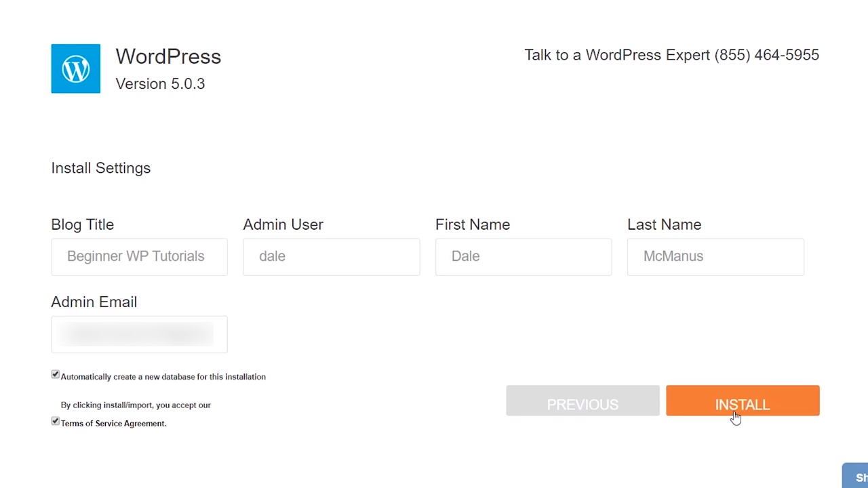Focus the Admin Email input box
Screen dimensions: 868x488
139,334
